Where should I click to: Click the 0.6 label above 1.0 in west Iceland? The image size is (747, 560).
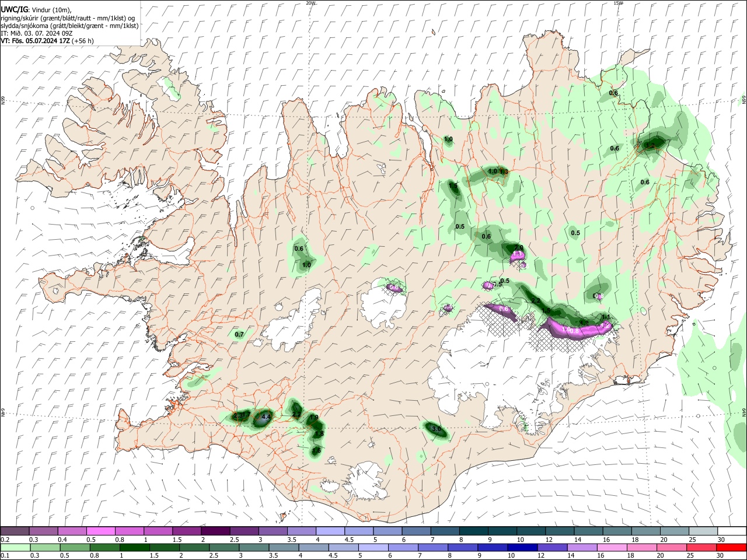(299, 249)
